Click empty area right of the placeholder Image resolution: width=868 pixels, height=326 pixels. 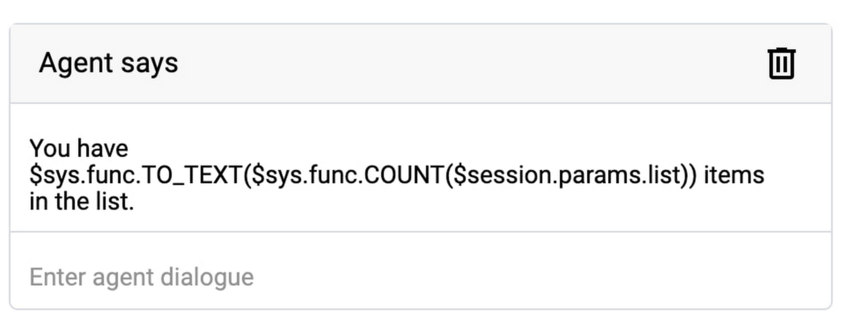[x=527, y=276]
